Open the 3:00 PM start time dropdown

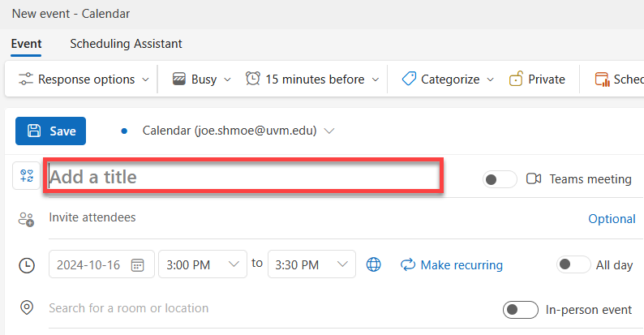[203, 264]
